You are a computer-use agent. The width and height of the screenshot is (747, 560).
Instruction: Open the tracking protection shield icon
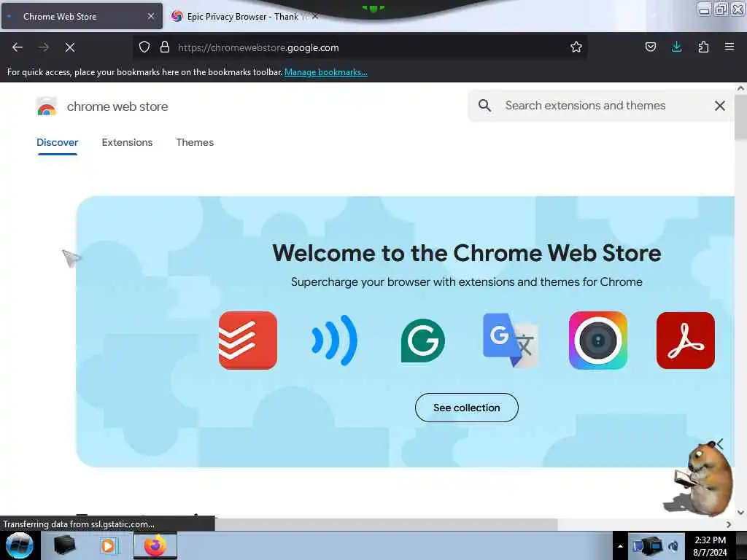pos(144,47)
